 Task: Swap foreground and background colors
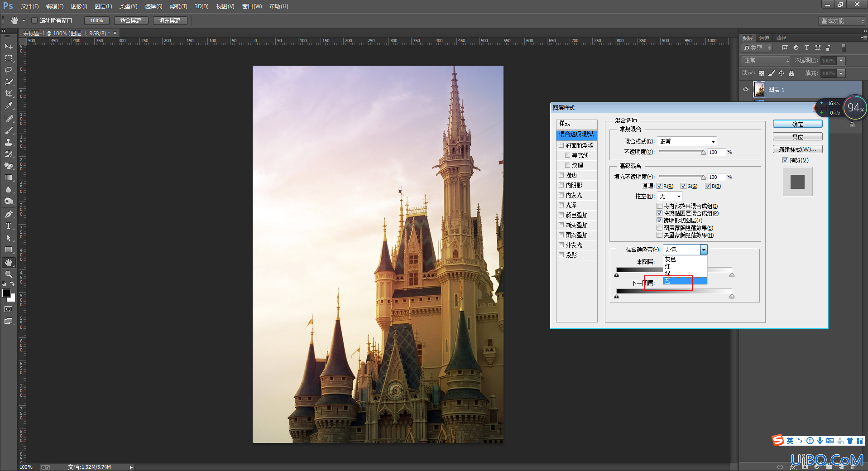(13, 284)
